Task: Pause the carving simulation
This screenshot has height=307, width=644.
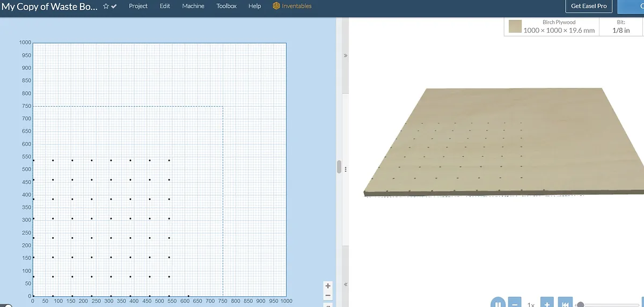Action: [497, 303]
